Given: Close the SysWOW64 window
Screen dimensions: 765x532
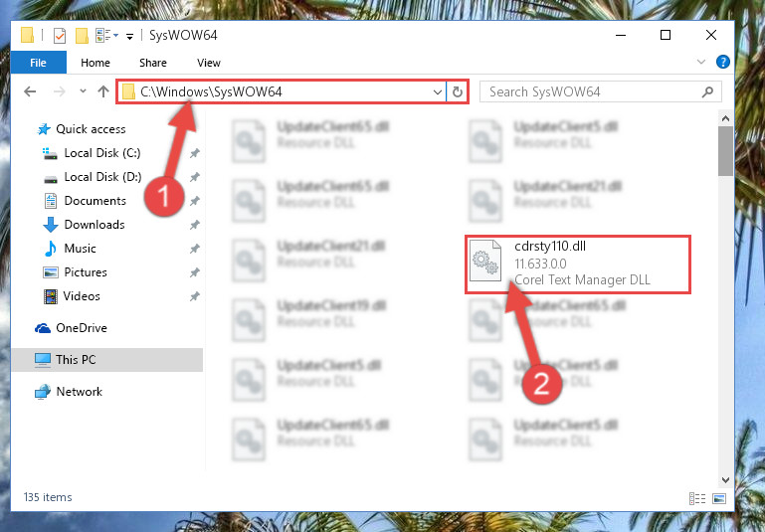Looking at the screenshot, I should 711,35.
